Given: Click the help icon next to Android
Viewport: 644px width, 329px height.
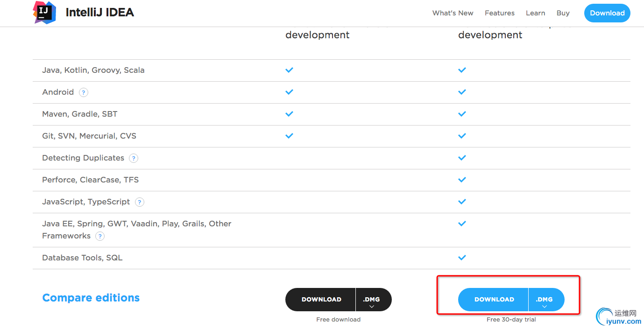Looking at the screenshot, I should coord(84,92).
